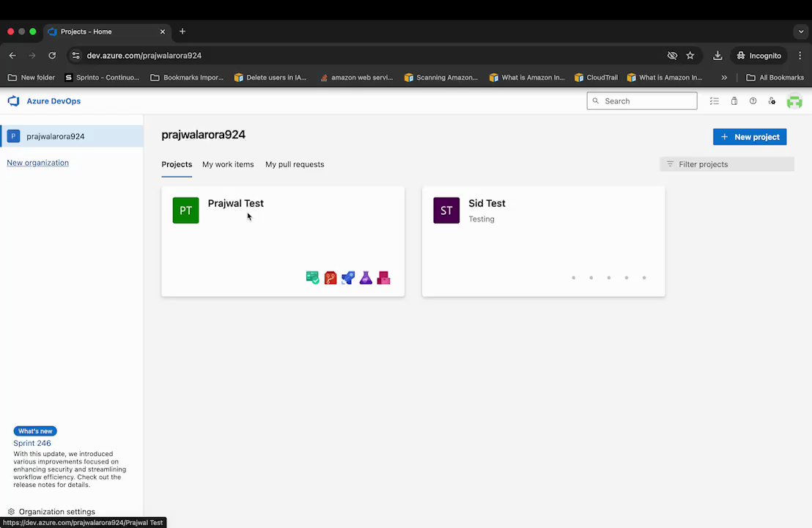
Task: Select the prajwalarora924 organization in sidebar
Action: (x=72, y=136)
